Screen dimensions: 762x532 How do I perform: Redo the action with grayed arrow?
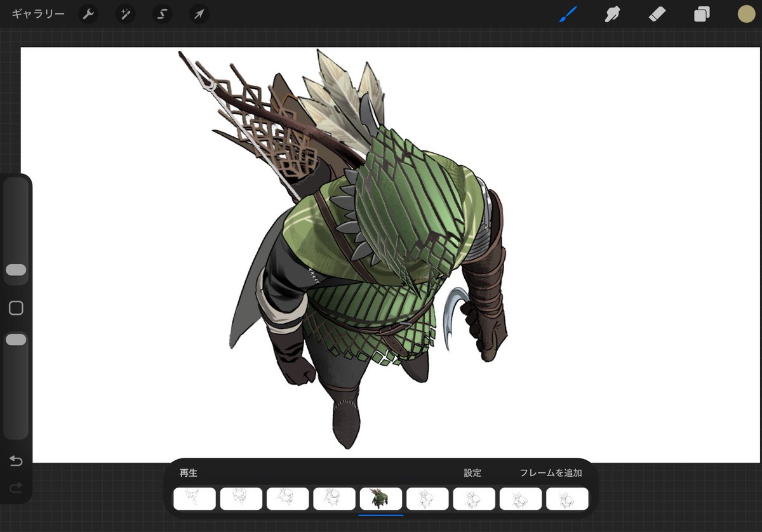[x=16, y=487]
